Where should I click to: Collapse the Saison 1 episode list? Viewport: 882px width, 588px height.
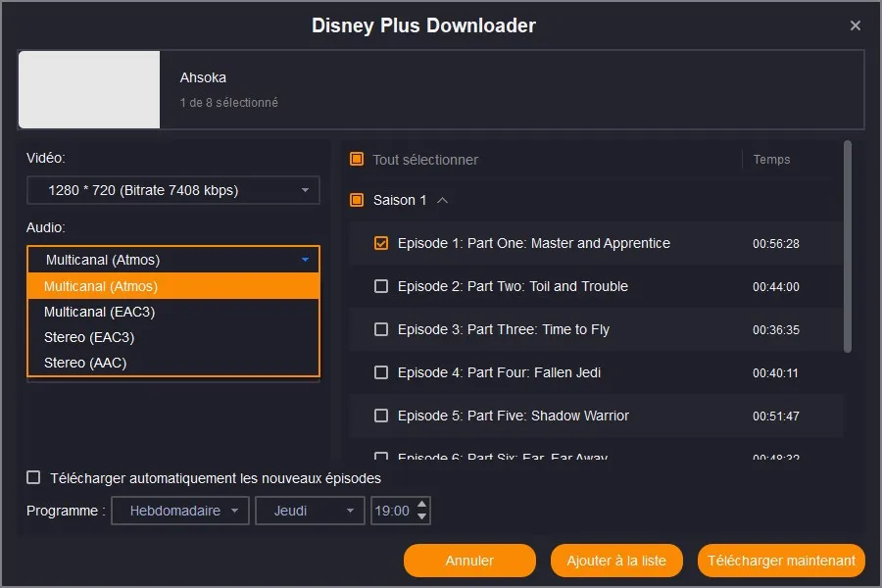442,199
